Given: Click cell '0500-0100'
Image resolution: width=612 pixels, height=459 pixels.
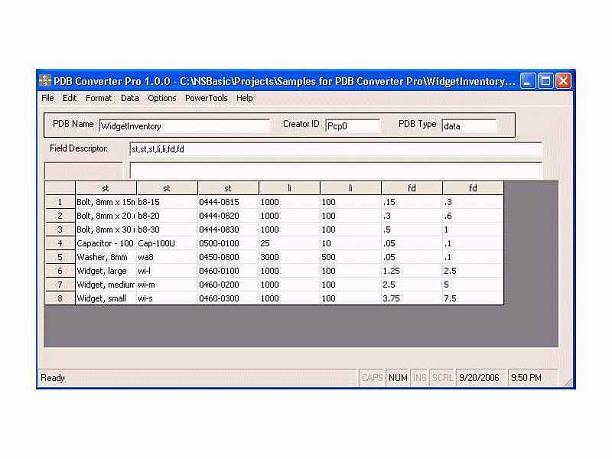Looking at the screenshot, I should pos(228,244).
